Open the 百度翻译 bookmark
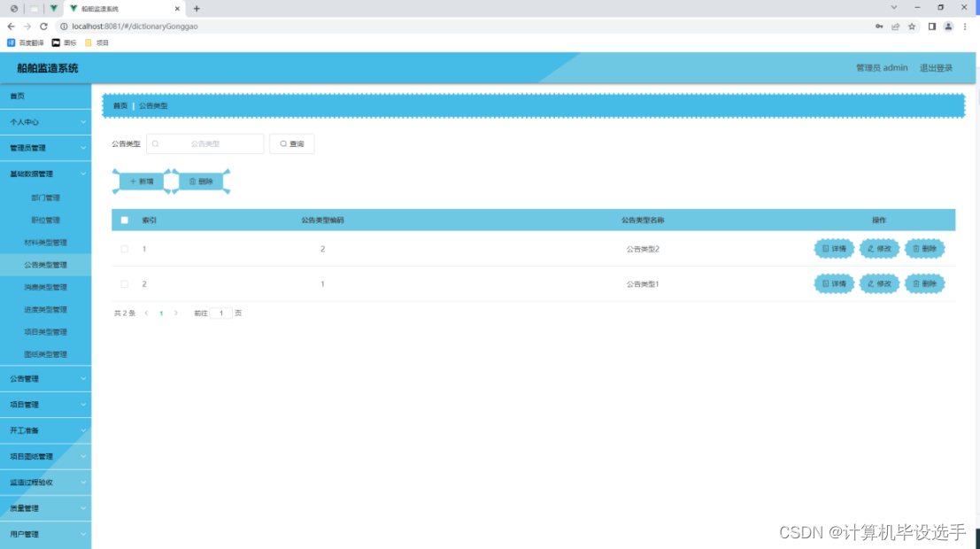This screenshot has height=549, width=980. (x=26, y=43)
